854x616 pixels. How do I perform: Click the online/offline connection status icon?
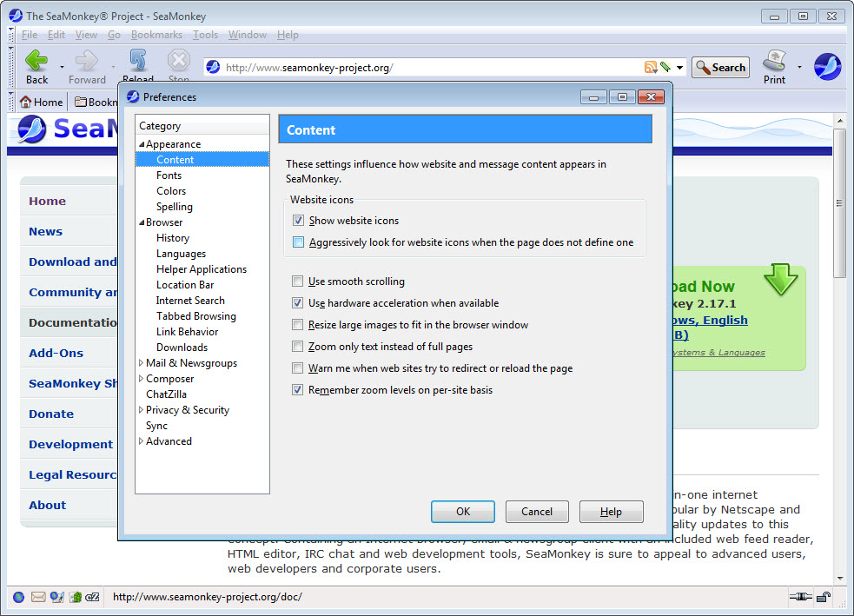801,597
